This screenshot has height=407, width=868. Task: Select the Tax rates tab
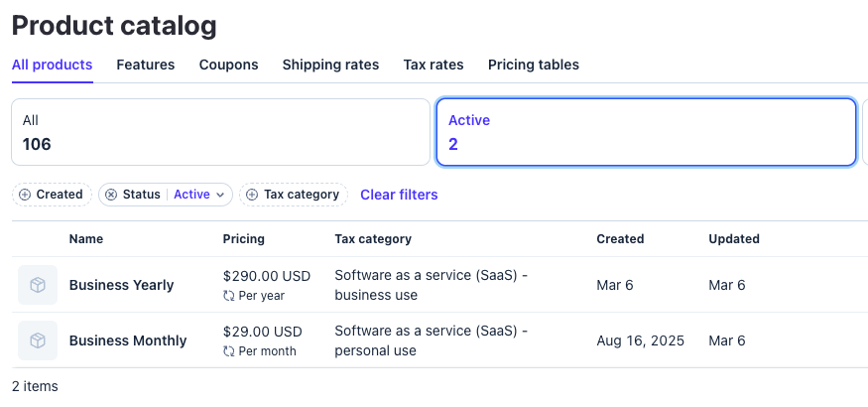pos(433,65)
